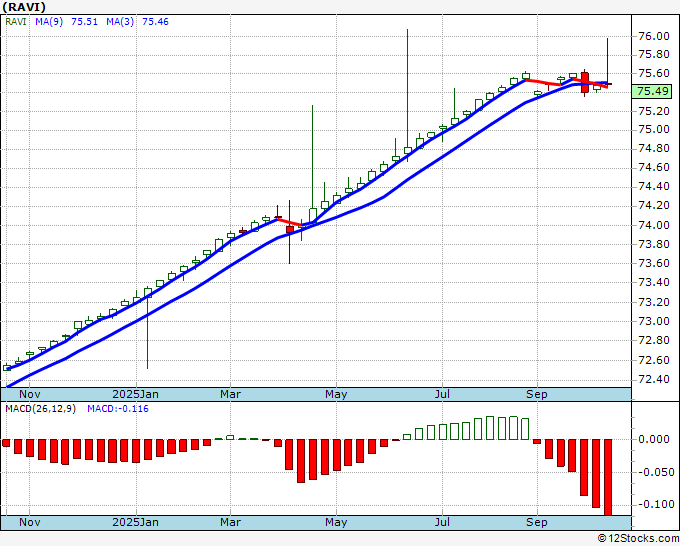Screen dimensions: 680x546
Task: Click the 76.00 price axis label
Action: point(654,36)
